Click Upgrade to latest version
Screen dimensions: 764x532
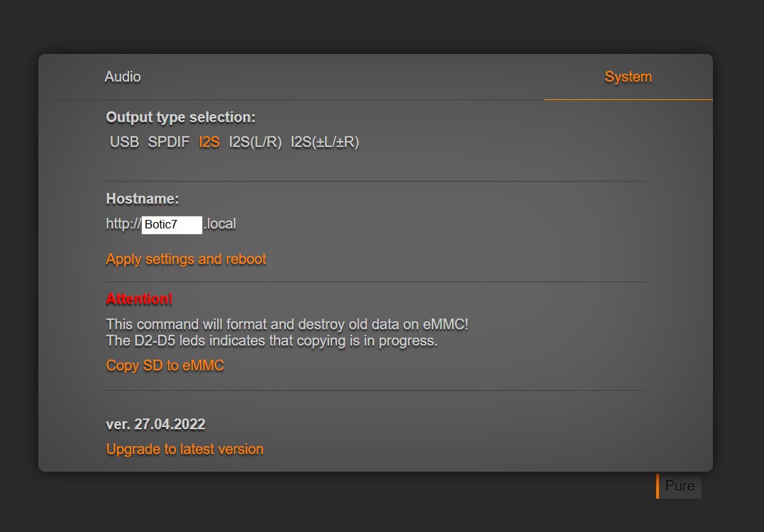tap(184, 449)
